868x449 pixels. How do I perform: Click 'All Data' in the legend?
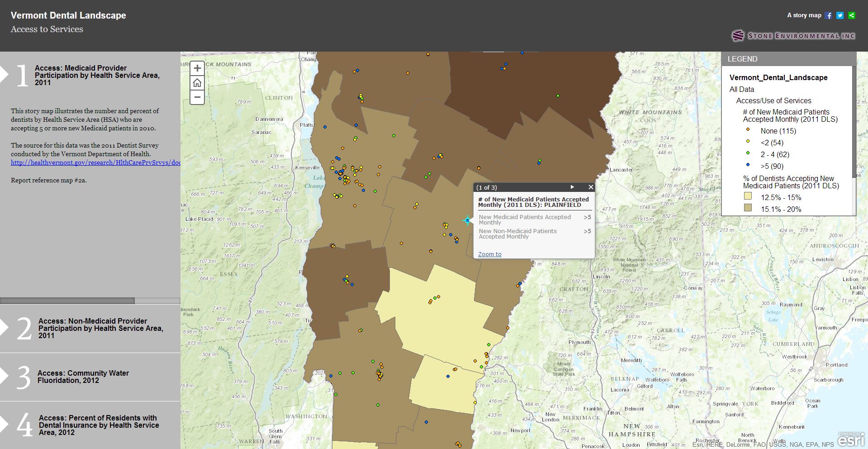tap(742, 90)
